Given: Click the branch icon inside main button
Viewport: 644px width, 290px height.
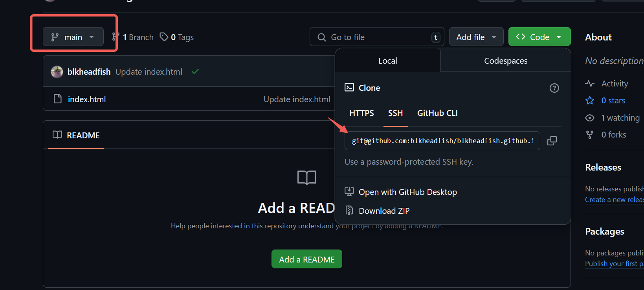Looking at the screenshot, I should coord(55,37).
